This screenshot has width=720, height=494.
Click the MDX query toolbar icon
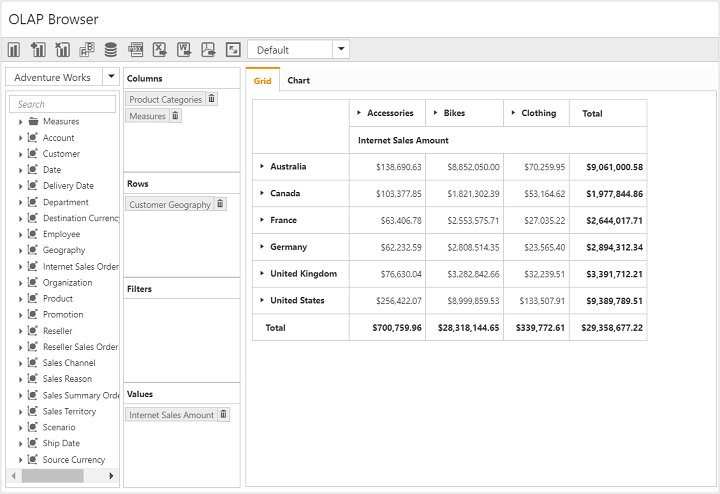(135, 49)
